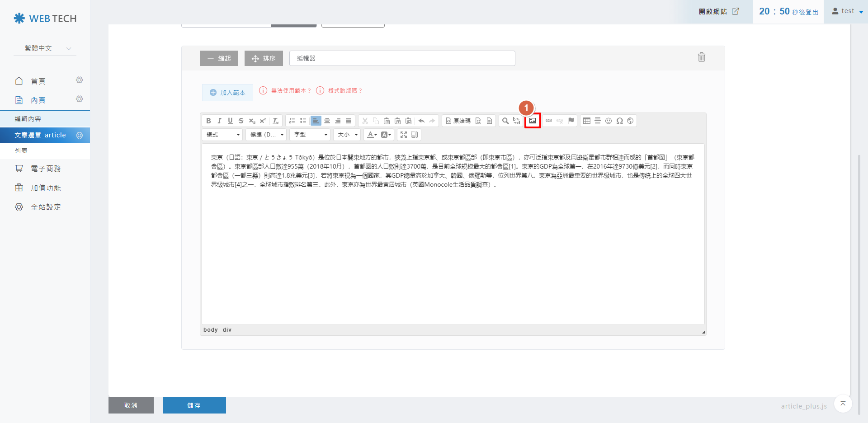Open the 字型 font dropdown

tap(310, 135)
